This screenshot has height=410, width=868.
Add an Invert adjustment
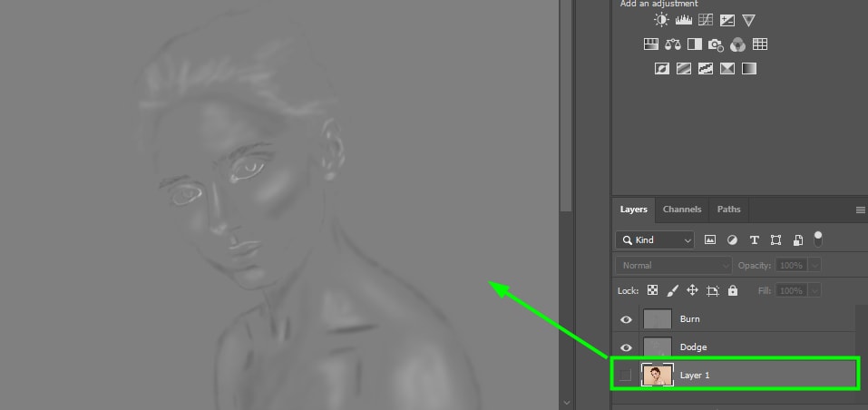click(661, 69)
